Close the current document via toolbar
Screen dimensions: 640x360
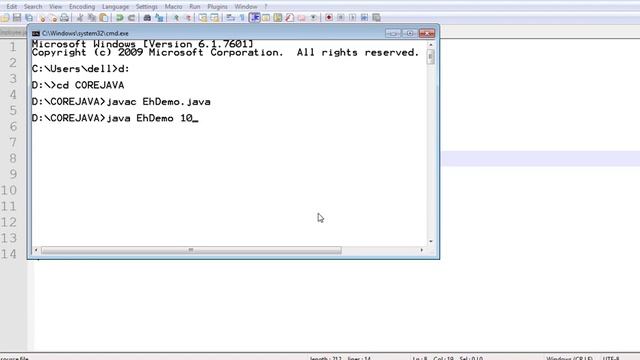point(42,18)
